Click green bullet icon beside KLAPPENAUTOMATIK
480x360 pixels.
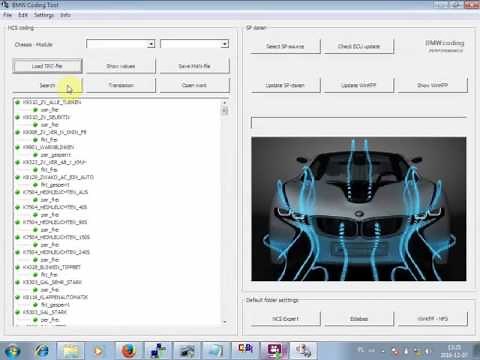pos(18,297)
